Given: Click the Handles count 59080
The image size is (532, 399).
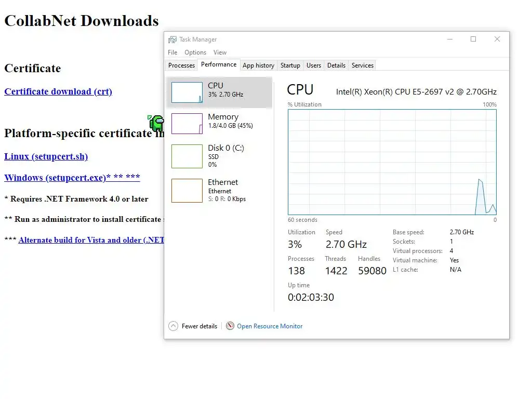Looking at the screenshot, I should [372, 271].
